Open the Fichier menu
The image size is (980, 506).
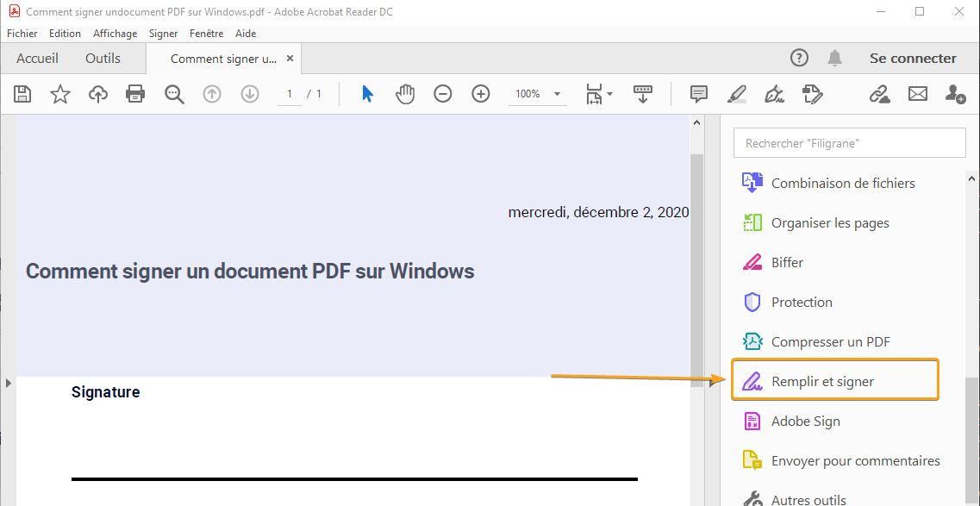(x=22, y=34)
